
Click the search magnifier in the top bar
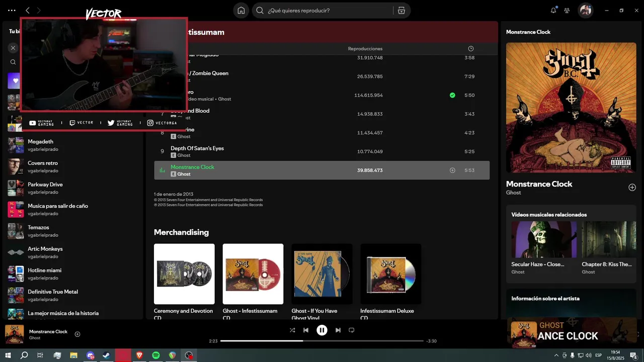tap(260, 10)
